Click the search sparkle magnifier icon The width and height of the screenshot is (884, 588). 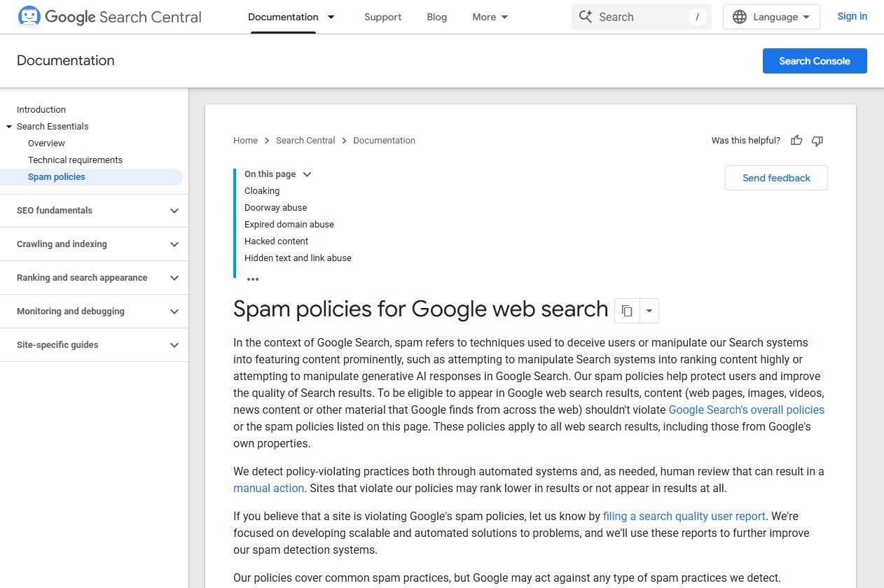coord(586,17)
